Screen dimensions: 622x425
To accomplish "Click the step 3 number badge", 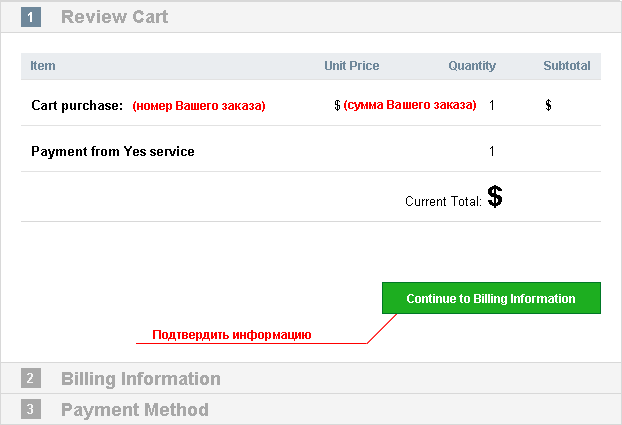I will (x=31, y=409).
